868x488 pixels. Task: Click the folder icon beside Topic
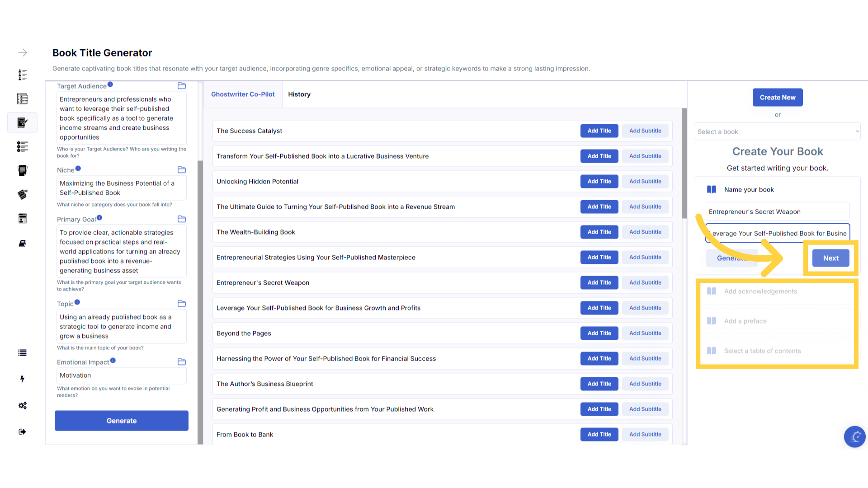(x=182, y=304)
